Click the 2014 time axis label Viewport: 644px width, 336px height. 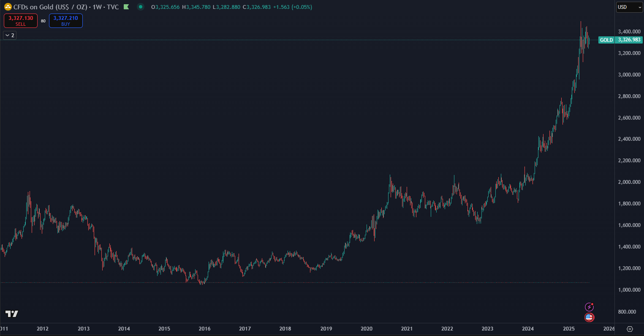click(x=124, y=329)
